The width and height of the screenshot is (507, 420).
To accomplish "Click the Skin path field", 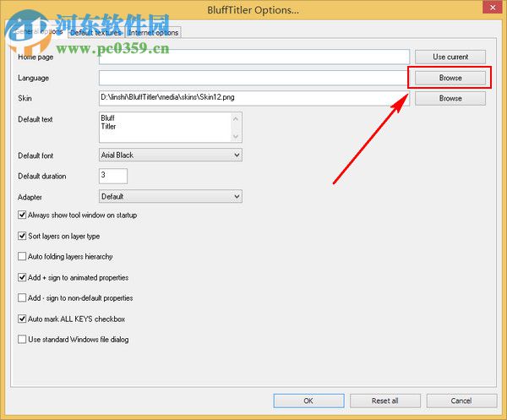I will [x=254, y=98].
